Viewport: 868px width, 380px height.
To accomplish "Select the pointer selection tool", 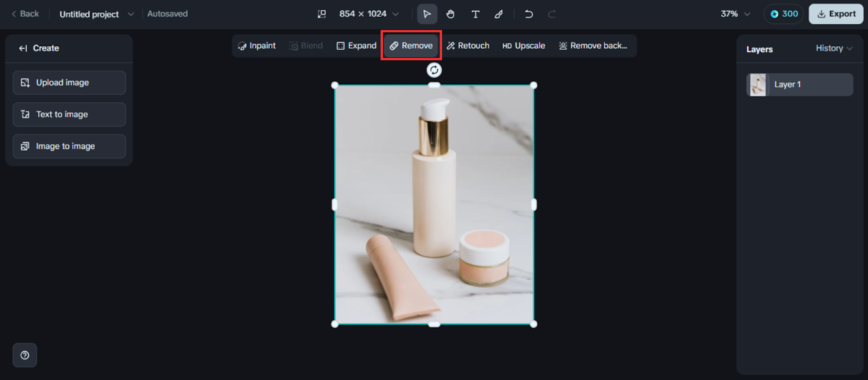I will (427, 14).
